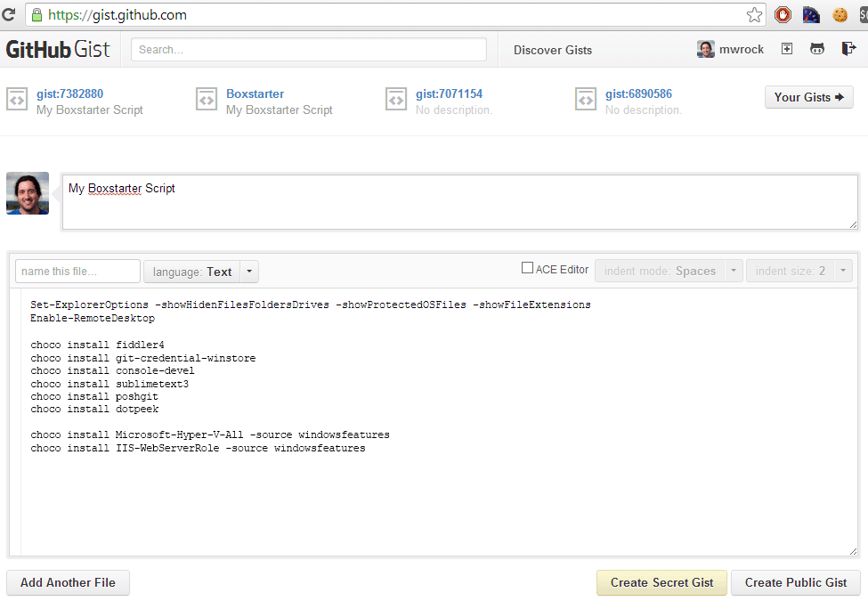Click the 'choco install fiddler4' line
The height and width of the screenshot is (601, 868).
[x=97, y=345]
